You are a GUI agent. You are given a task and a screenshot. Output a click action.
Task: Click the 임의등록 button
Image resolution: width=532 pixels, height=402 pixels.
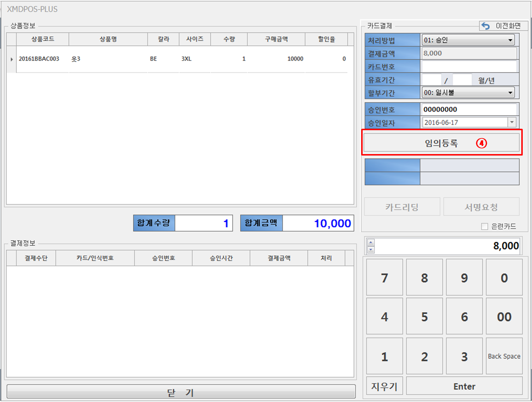point(441,143)
